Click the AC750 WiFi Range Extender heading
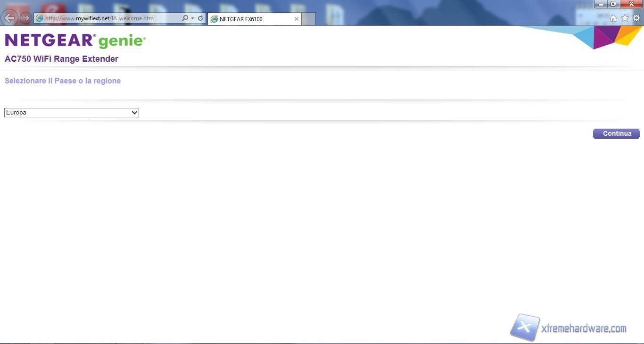This screenshot has height=344, width=644. [x=61, y=59]
